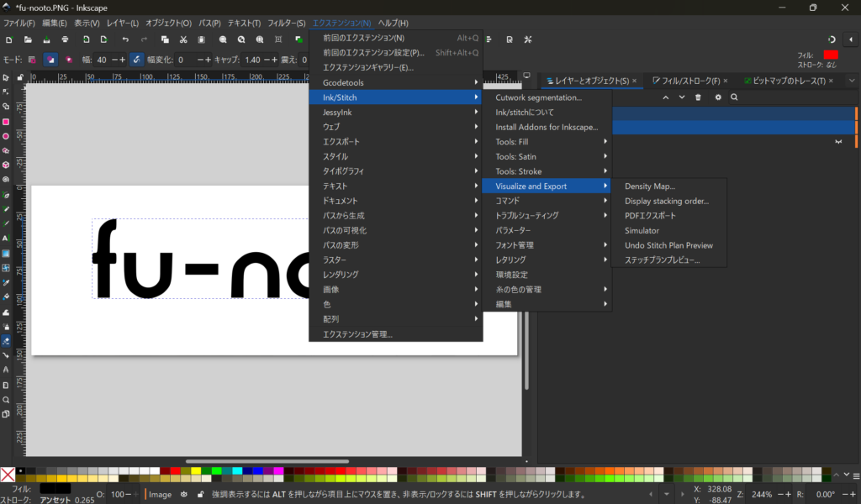Image resolution: width=861 pixels, height=504 pixels.
Task: Open the dock panel tabs dropdown chevron
Action: 851,81
